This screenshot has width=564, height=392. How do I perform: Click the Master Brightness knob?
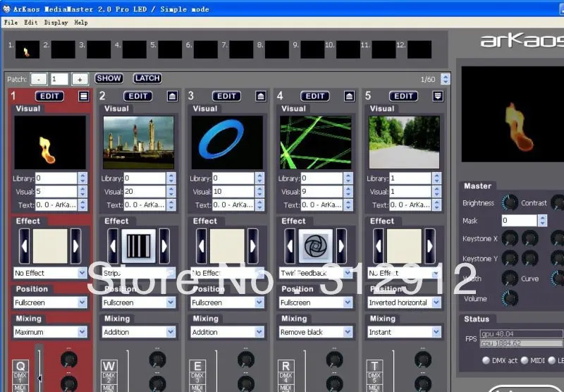510,203
